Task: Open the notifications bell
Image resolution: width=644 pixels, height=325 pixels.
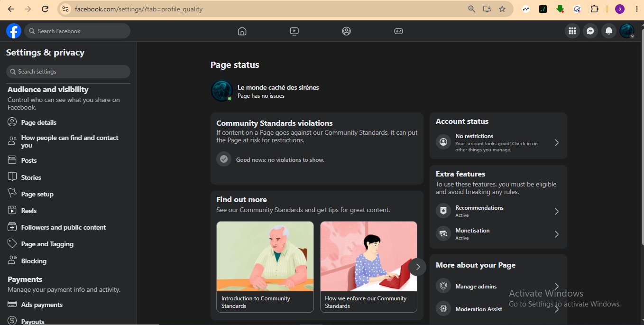Action: [609, 31]
